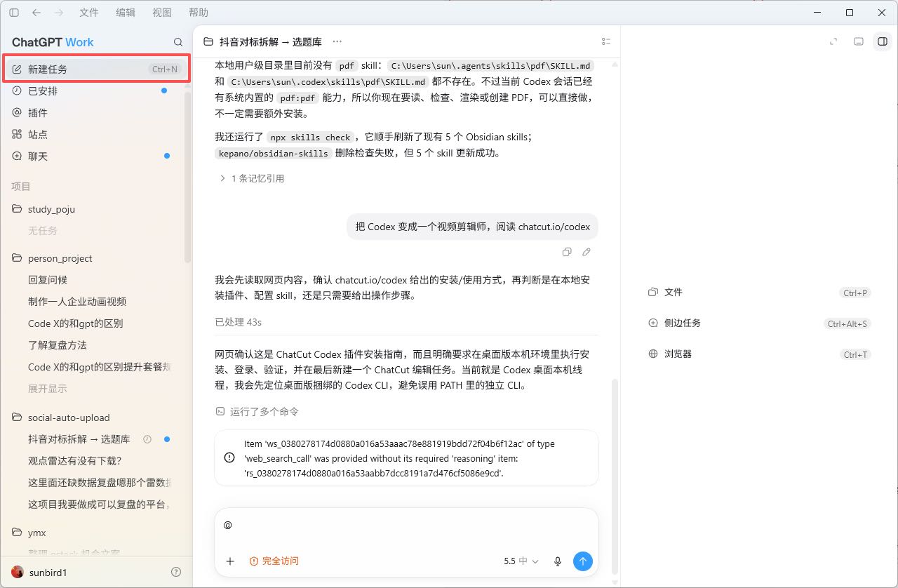Toggle the right side panel icon
The image size is (898, 588).
882,41
